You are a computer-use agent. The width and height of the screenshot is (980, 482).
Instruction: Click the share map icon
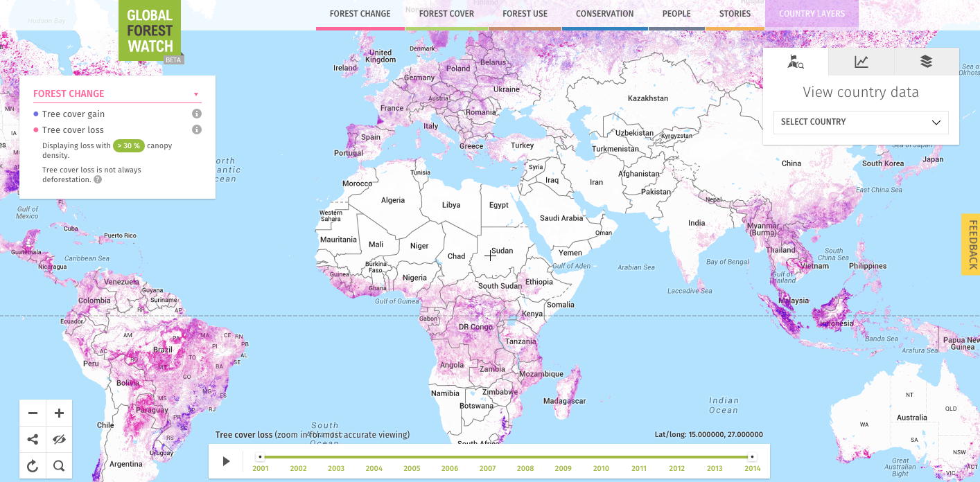pos(33,439)
